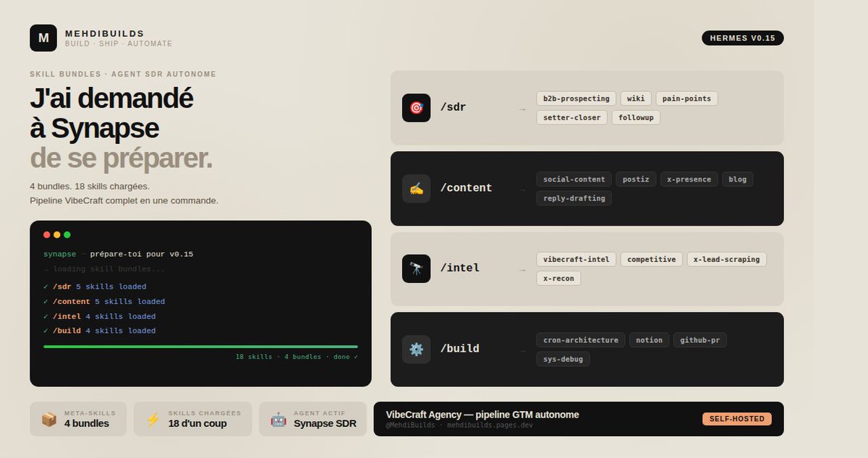Screen dimensions: 868x458
Task: Select the github-pr skill tag
Action: pos(699,340)
